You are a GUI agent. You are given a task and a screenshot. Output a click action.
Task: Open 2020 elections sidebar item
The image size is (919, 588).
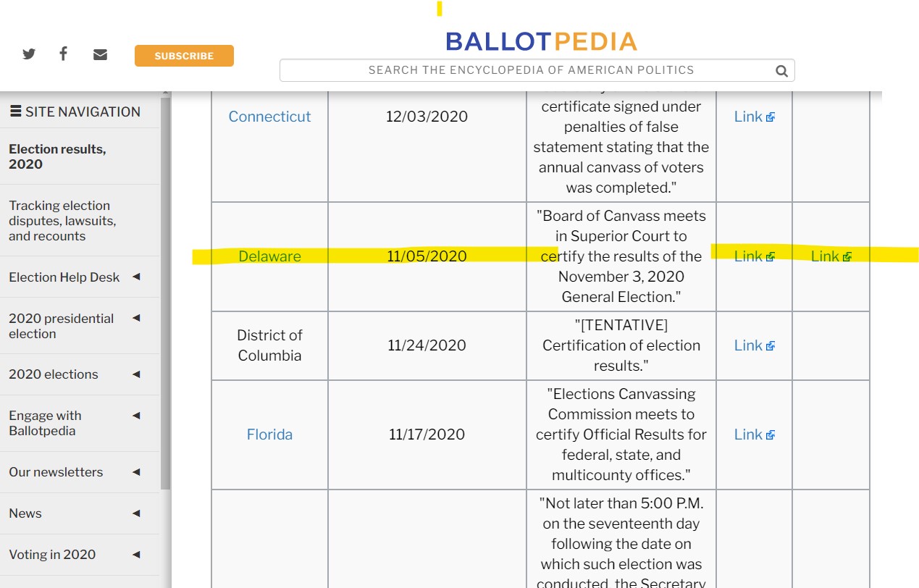[53, 374]
